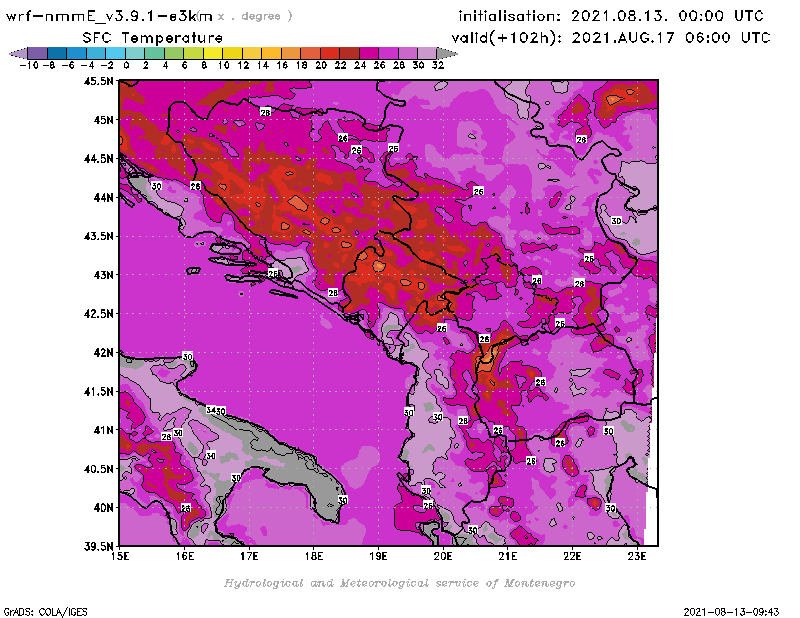Click the gray above-32 legend arrow
This screenshot has height=618, width=800.
[x=447, y=53]
